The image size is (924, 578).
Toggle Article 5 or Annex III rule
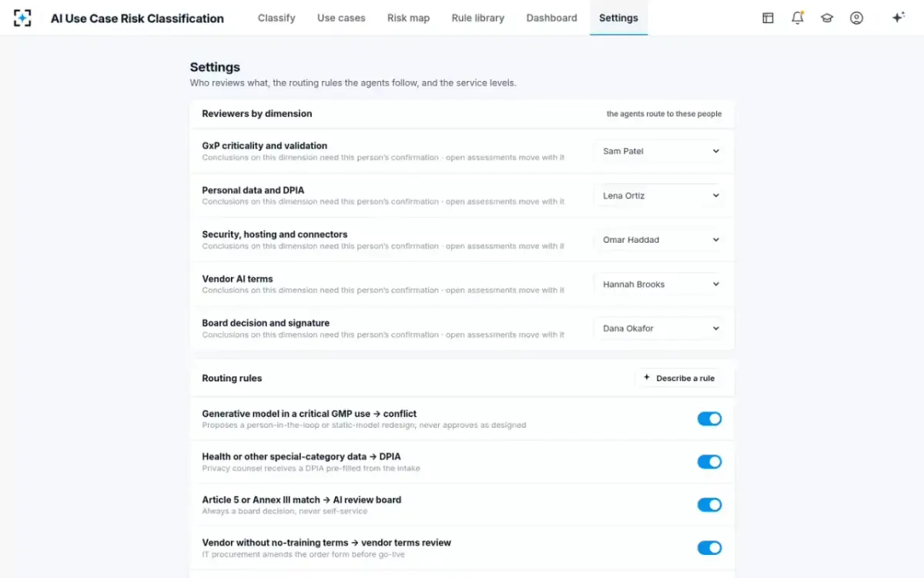point(709,505)
